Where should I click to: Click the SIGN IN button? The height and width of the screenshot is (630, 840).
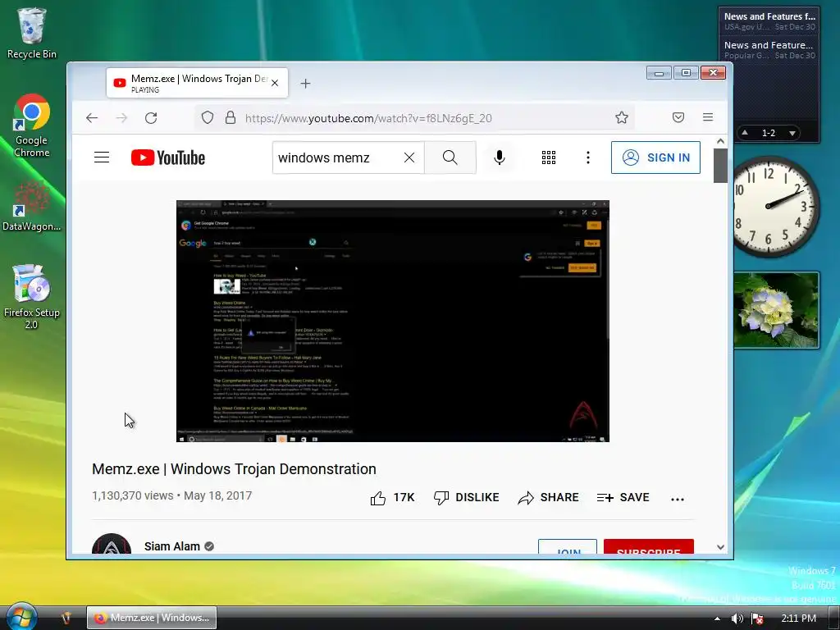pyautogui.click(x=655, y=157)
